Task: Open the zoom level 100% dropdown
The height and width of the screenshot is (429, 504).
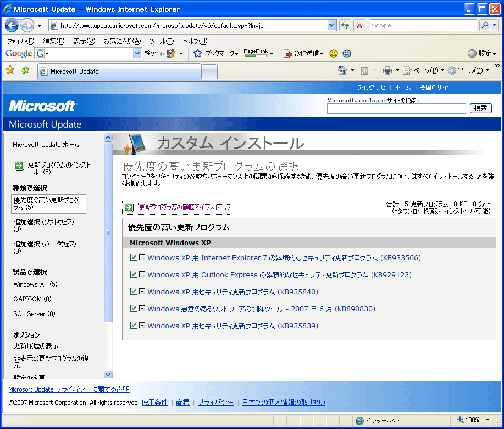Action: (488, 420)
